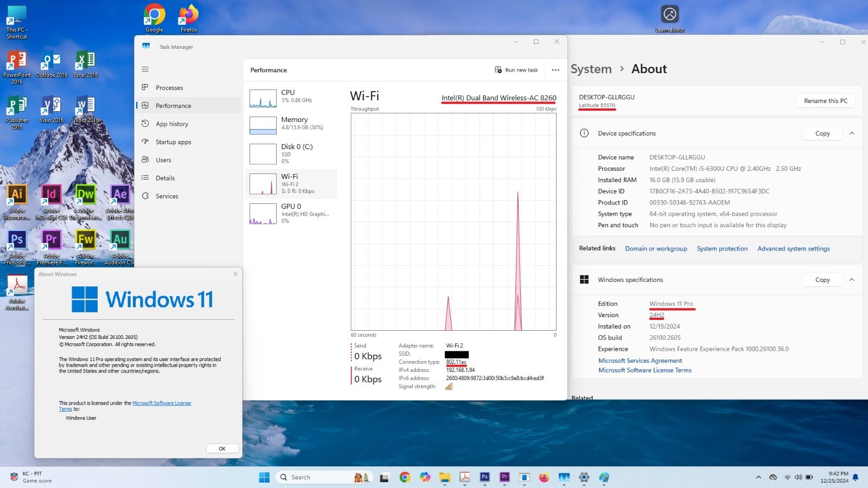Open This PC shortcut on the desktop

pyautogui.click(x=17, y=22)
